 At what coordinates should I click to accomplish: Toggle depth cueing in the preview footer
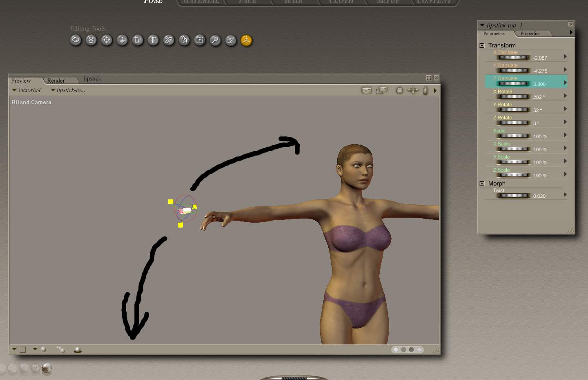coord(60,349)
